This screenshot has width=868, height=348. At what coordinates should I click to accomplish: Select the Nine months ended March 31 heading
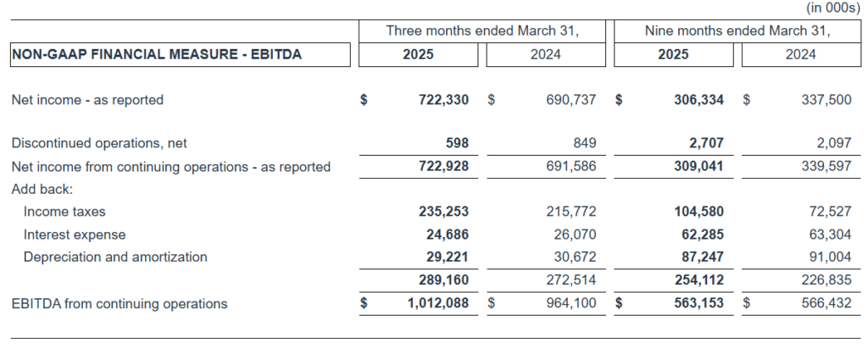click(x=737, y=31)
